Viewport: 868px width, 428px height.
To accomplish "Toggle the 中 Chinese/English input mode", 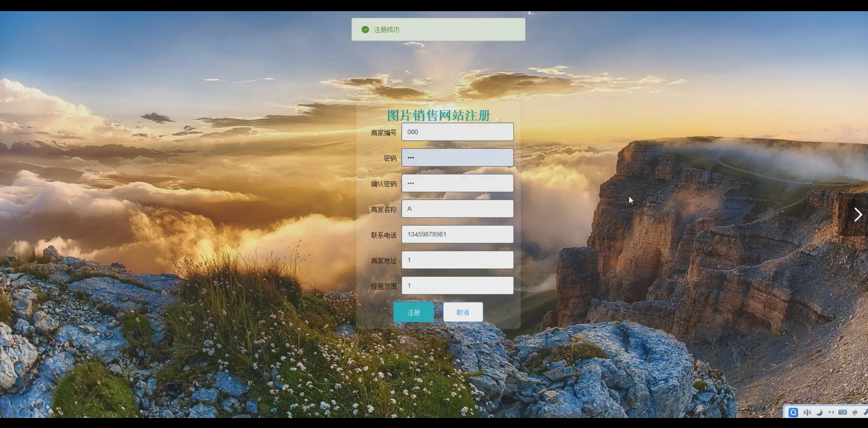I will pyautogui.click(x=807, y=413).
